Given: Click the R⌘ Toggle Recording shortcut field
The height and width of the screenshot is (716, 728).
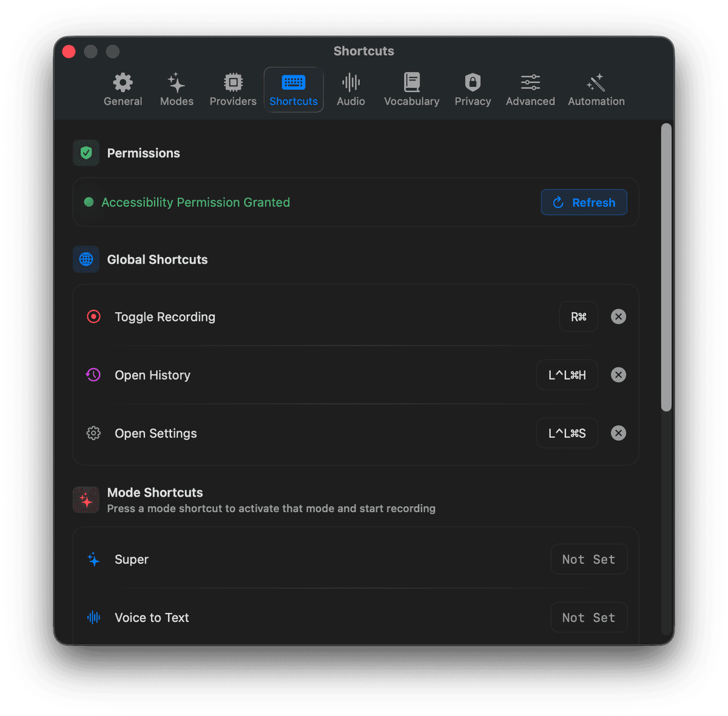Looking at the screenshot, I should pos(578,316).
